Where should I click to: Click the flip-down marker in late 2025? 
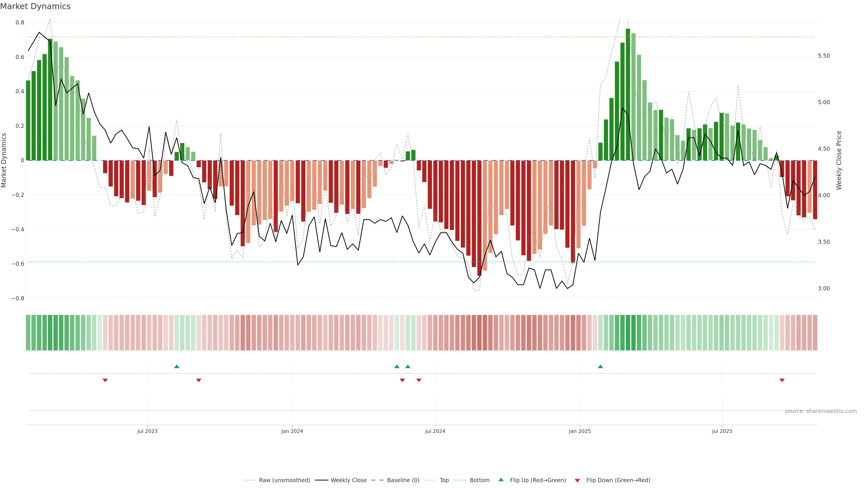[782, 380]
